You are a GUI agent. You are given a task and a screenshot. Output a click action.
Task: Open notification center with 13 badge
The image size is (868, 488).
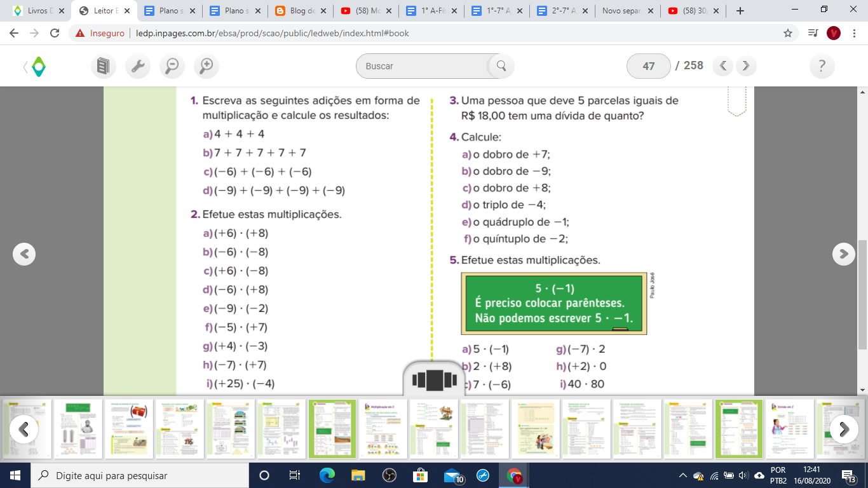(849, 475)
